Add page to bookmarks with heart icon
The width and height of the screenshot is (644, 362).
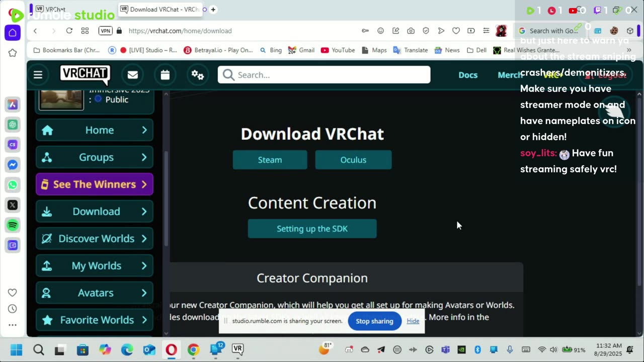click(456, 31)
